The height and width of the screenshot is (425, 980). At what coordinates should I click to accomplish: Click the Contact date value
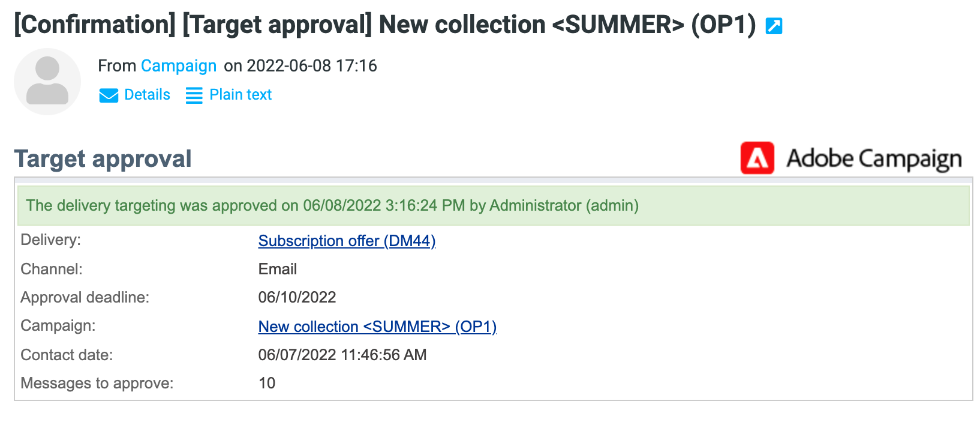click(x=342, y=355)
